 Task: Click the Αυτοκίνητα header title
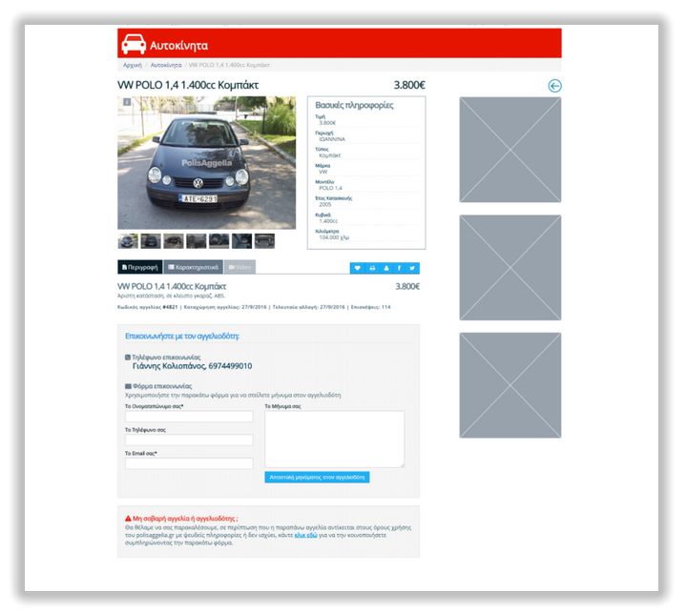pos(178,46)
